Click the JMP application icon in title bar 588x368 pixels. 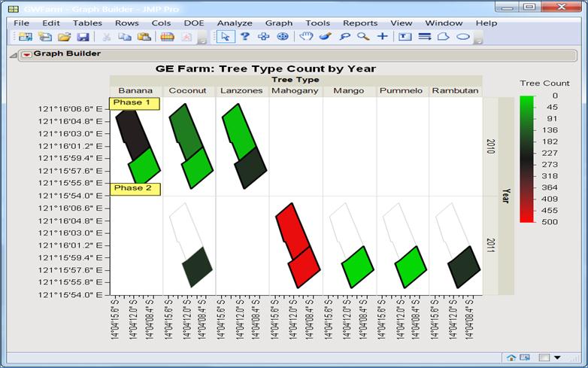(x=13, y=9)
